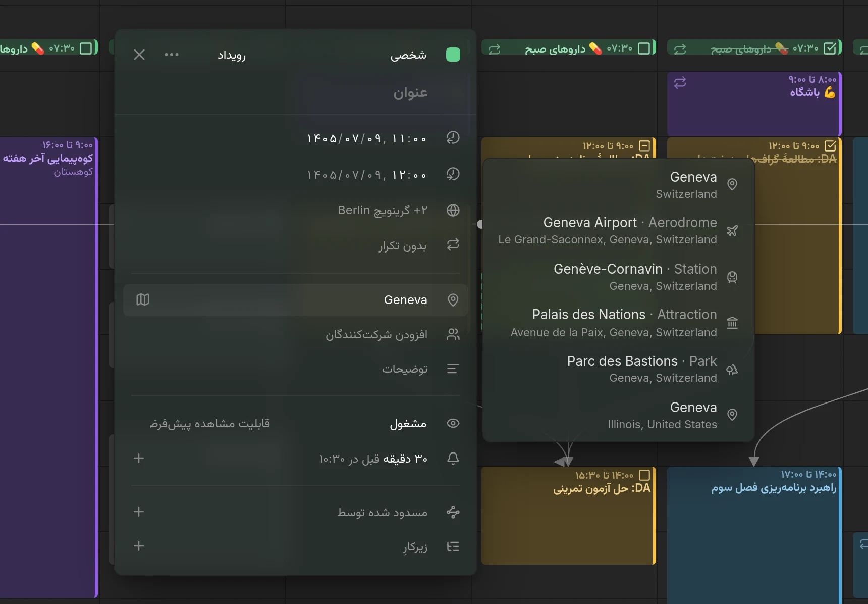The width and height of the screenshot is (868, 604).
Task: Click افزودن شرکت‌کنندگان to add participants
Action: [x=376, y=334]
